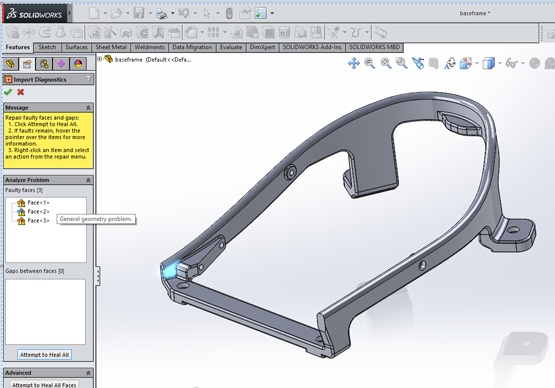Screen dimensions: 555x388
Task: Open dropdown arrow next to Options icon
Action: (x=272, y=13)
